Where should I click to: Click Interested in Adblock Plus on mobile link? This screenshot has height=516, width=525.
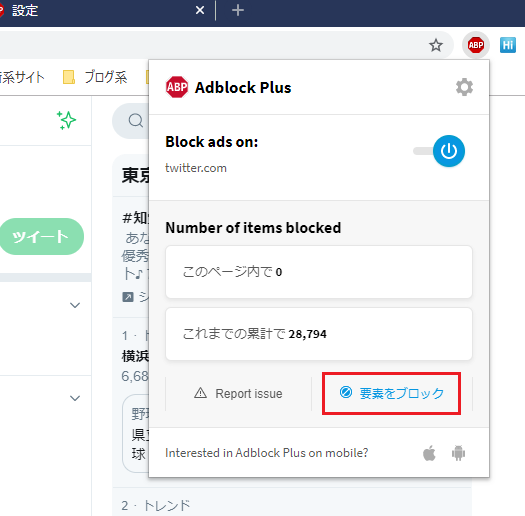click(x=267, y=453)
